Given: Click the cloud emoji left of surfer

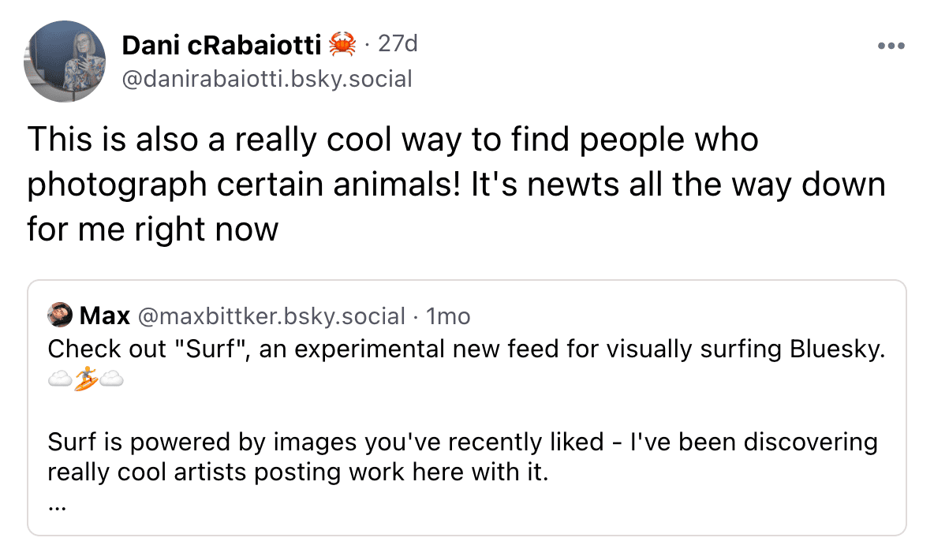Looking at the screenshot, I should pos(60,381).
